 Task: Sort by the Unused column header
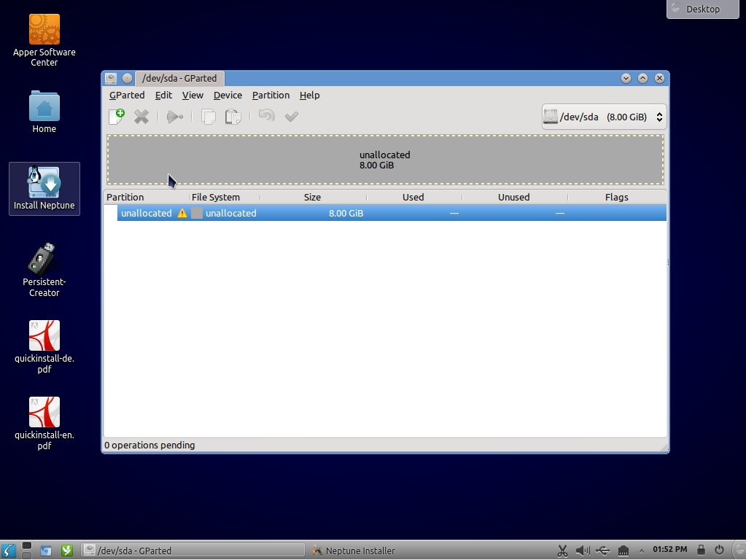pyautogui.click(x=514, y=197)
